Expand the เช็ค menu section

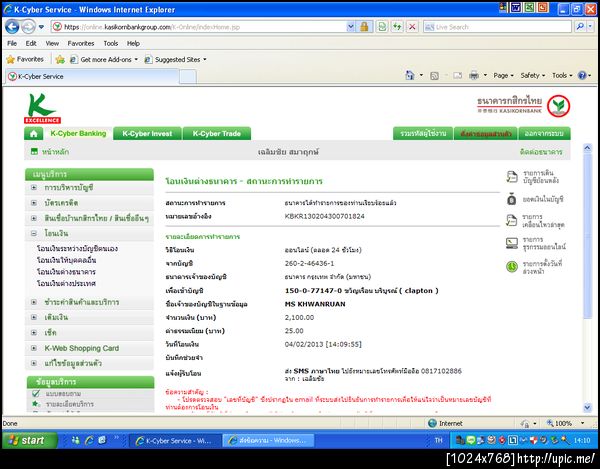(34, 333)
